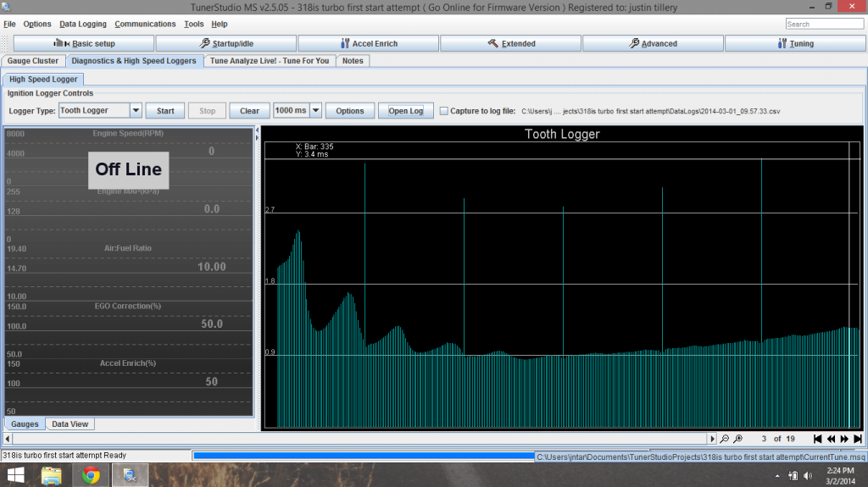
Task: Open the Data Logging menu
Action: click(83, 24)
